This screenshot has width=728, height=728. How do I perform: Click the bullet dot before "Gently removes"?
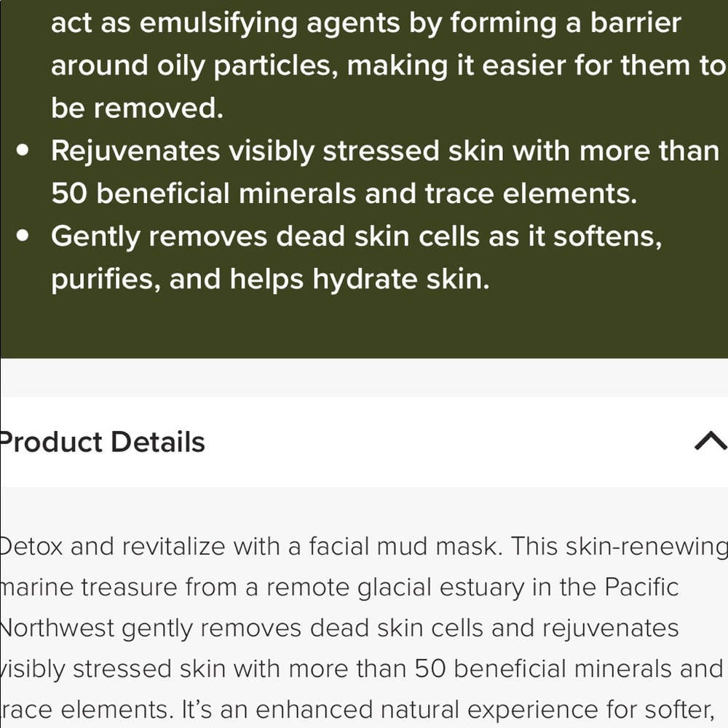click(25, 237)
